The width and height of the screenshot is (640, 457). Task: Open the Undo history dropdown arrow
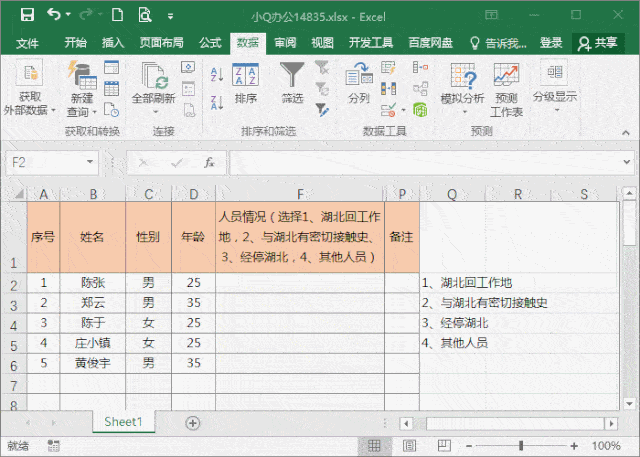pyautogui.click(x=68, y=15)
